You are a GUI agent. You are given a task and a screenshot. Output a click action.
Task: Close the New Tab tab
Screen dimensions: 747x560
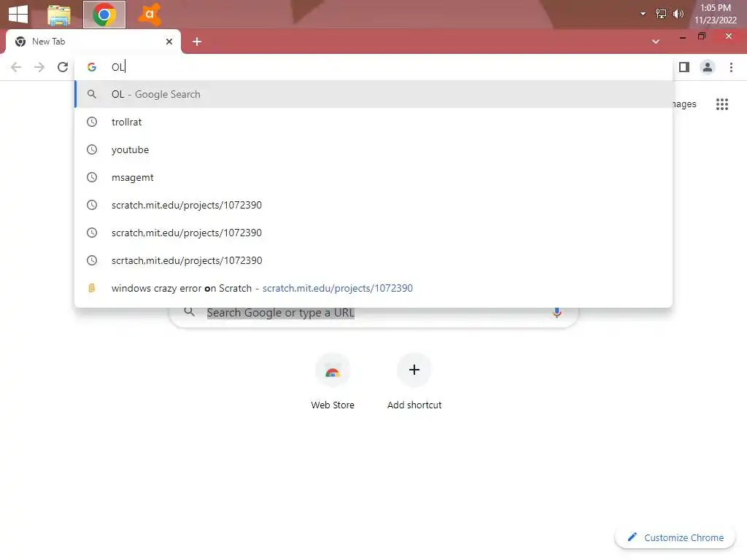[x=169, y=42]
